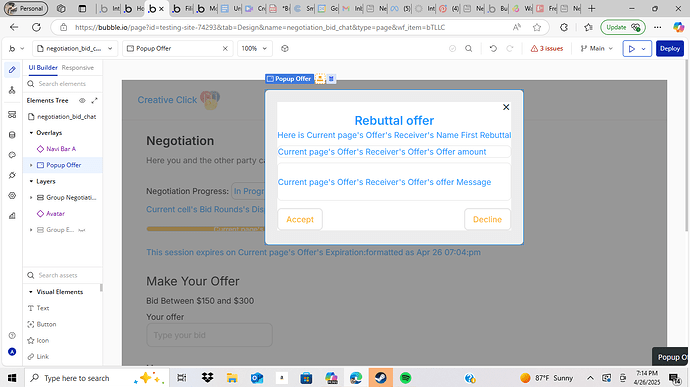Open the Settings gear icon in sidebar
Screen dimensions: 690x387
(12, 195)
